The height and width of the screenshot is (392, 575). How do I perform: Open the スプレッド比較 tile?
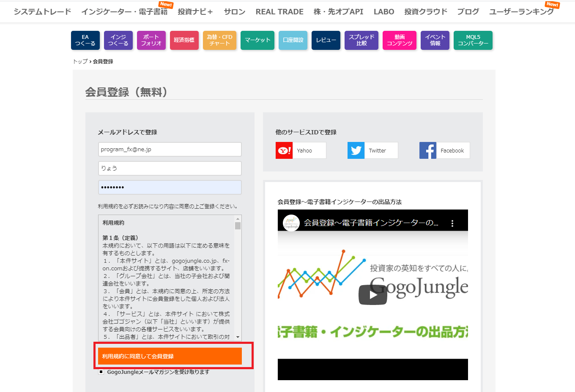coord(361,40)
